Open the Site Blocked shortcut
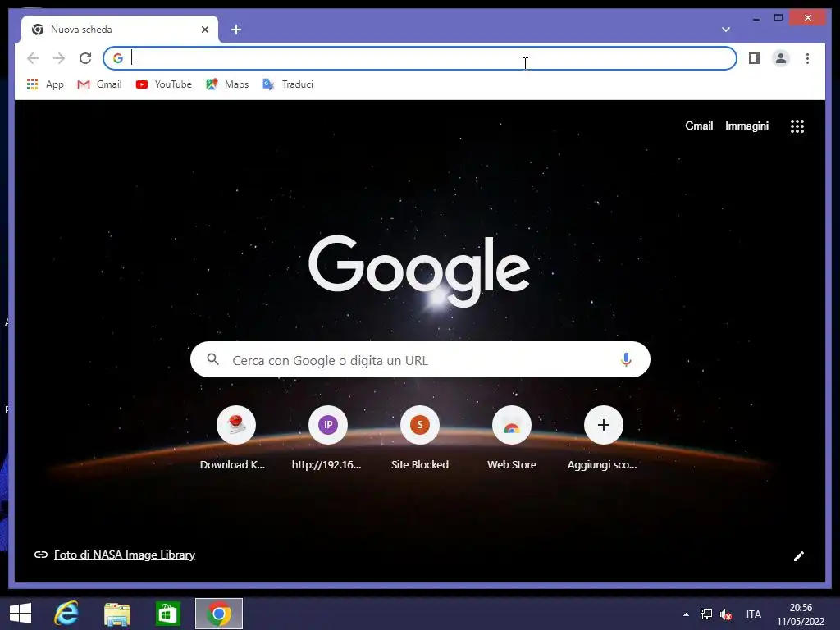This screenshot has width=840, height=630. click(x=419, y=438)
